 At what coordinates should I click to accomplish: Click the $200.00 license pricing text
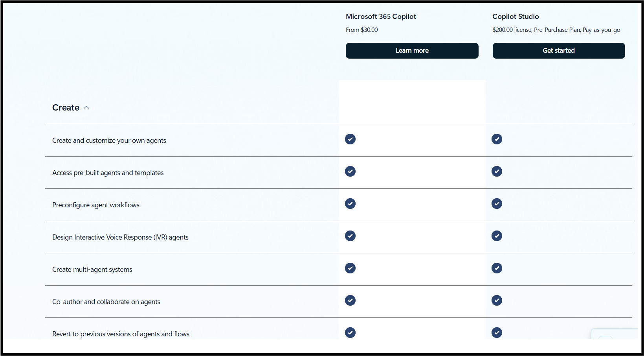(x=556, y=30)
